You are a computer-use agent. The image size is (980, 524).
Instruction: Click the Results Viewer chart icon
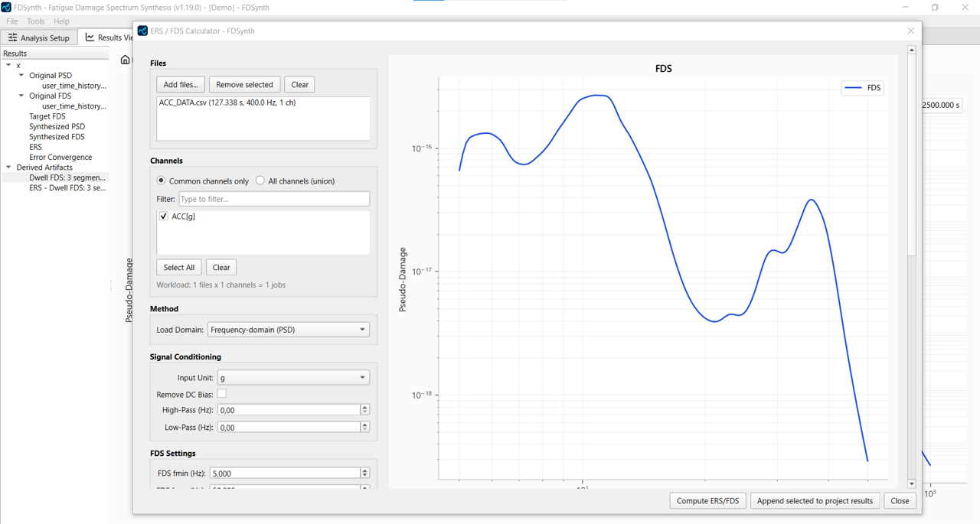click(88, 37)
